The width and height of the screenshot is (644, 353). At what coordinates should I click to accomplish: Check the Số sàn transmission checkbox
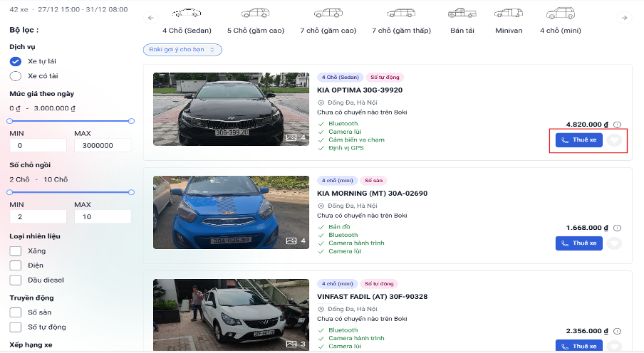click(x=16, y=312)
